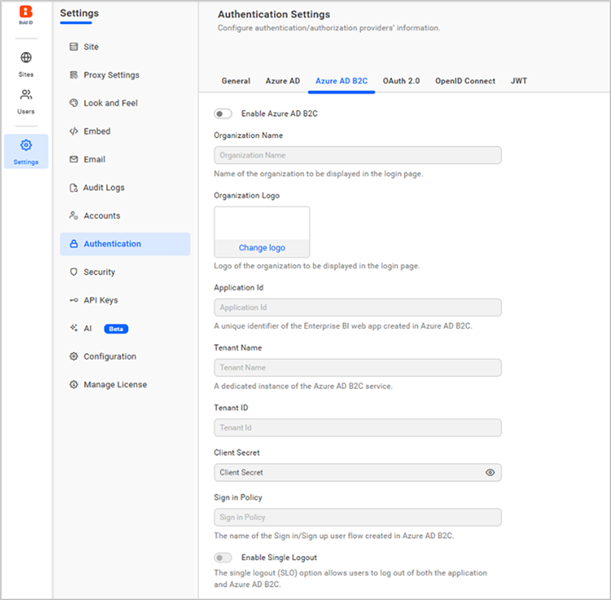
Task: Click the Look and Feel palette icon
Action: [x=74, y=103]
